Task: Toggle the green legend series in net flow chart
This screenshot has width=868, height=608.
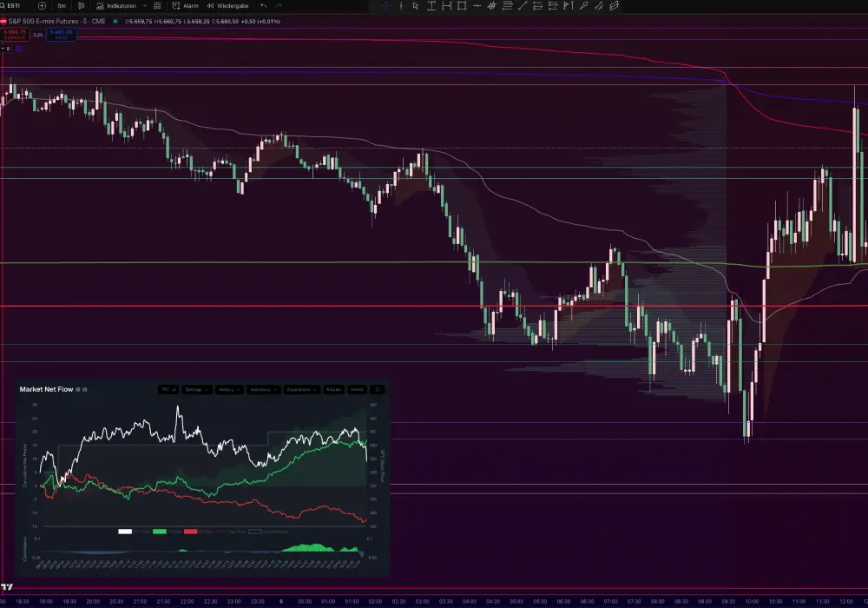Action: pos(160,531)
